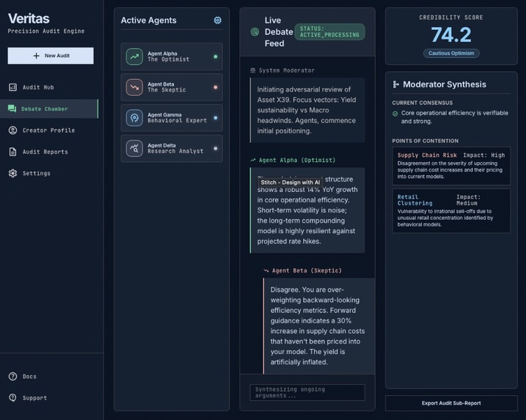Click Agent Beta trending-down icon

click(134, 87)
